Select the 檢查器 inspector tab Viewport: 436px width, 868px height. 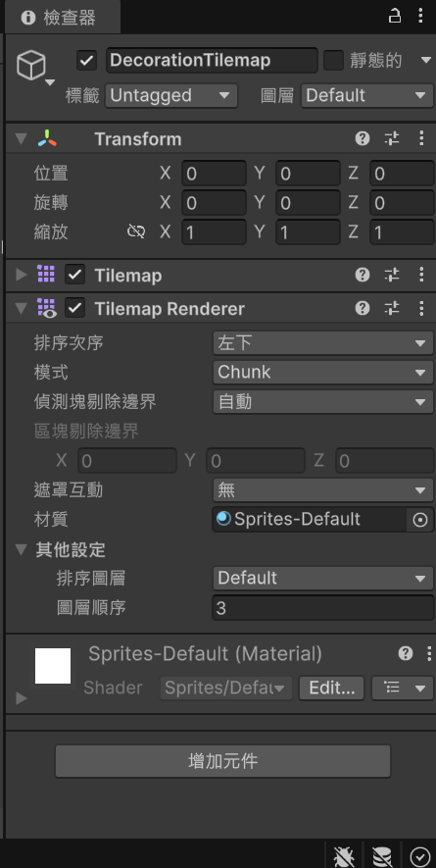point(59,17)
